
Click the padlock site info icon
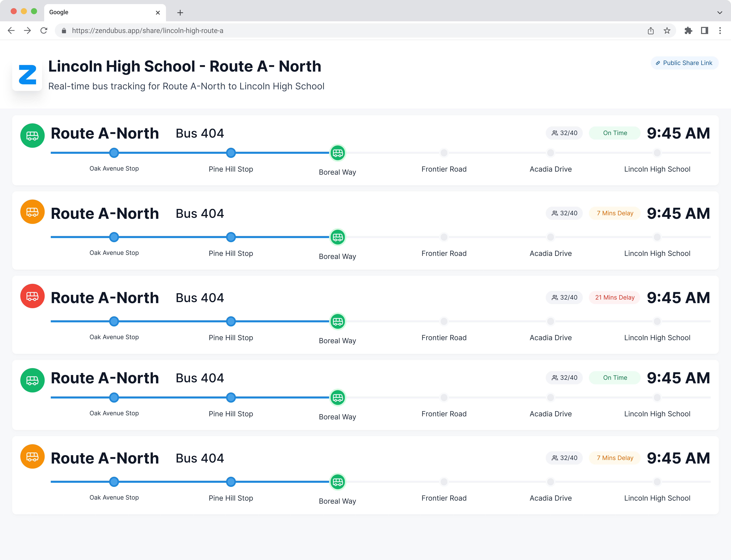click(64, 31)
